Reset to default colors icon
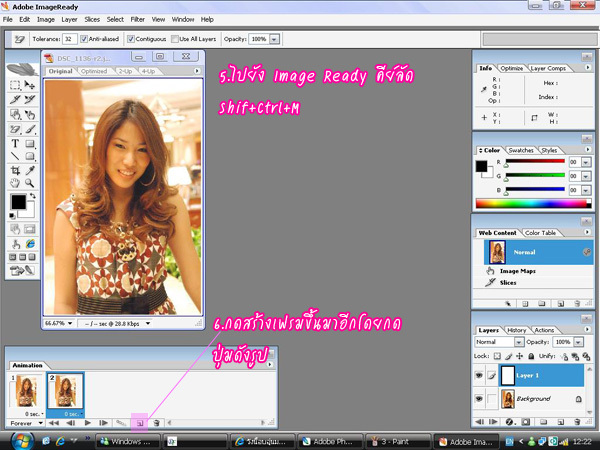This screenshot has height=450, width=600. (x=12, y=216)
